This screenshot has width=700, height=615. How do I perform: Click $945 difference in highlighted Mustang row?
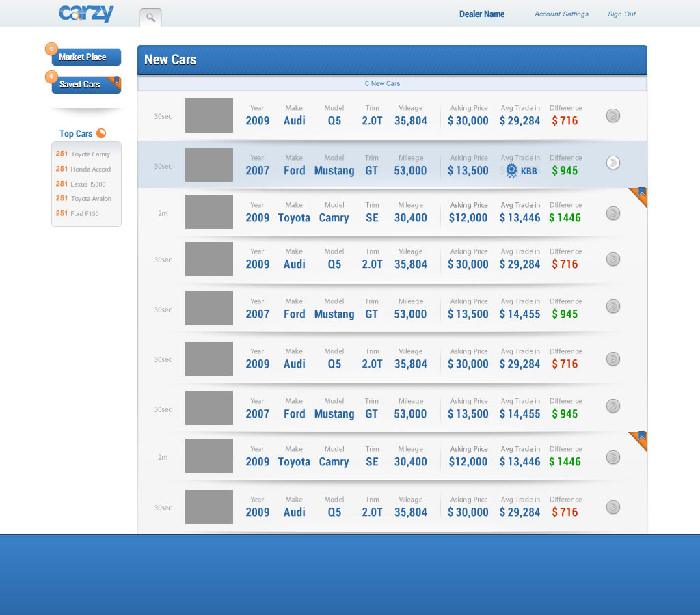(565, 170)
